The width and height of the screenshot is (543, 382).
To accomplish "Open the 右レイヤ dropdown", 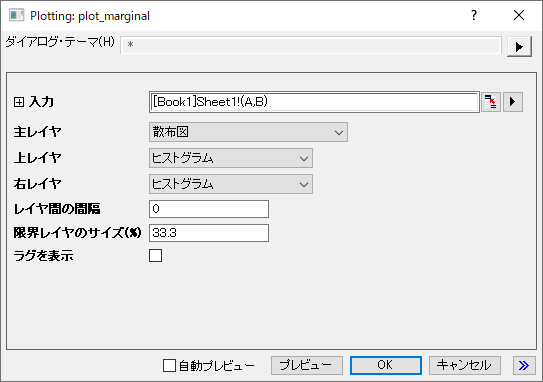I will click(x=231, y=184).
